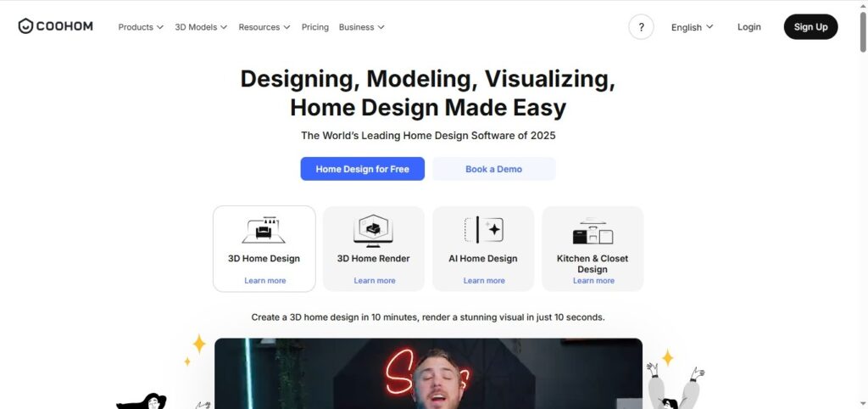The width and height of the screenshot is (868, 409).
Task: Select the AI Home Design sparkle icon
Action: (483, 229)
